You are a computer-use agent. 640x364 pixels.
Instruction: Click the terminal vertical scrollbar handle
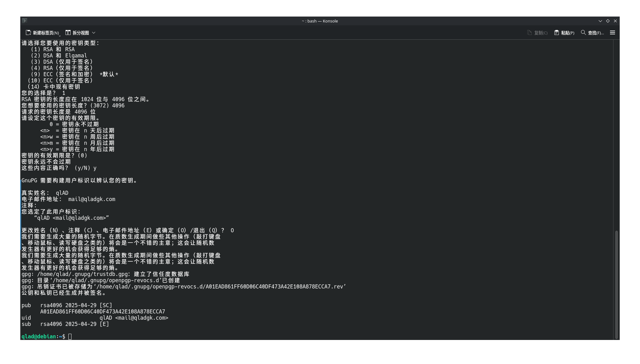coord(616,285)
